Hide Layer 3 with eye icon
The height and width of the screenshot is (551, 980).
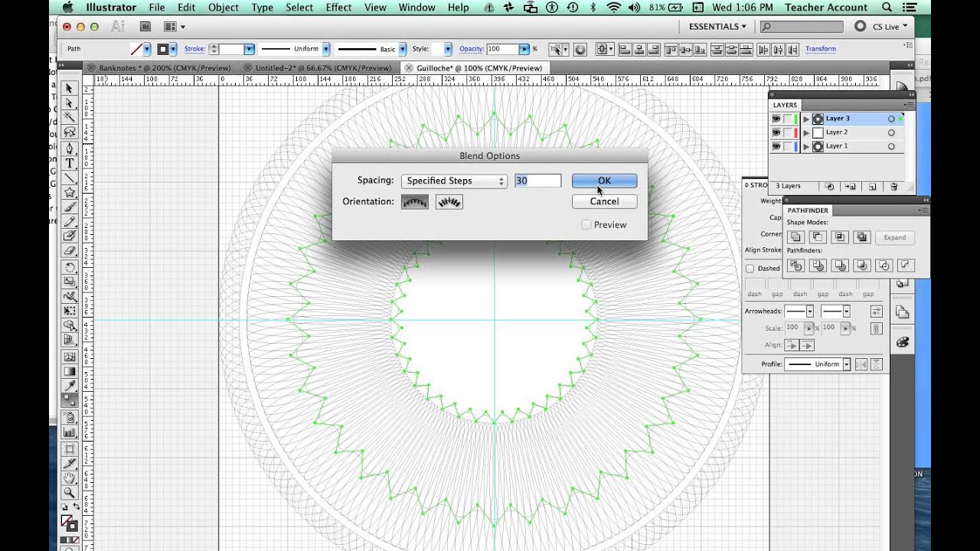coord(776,119)
